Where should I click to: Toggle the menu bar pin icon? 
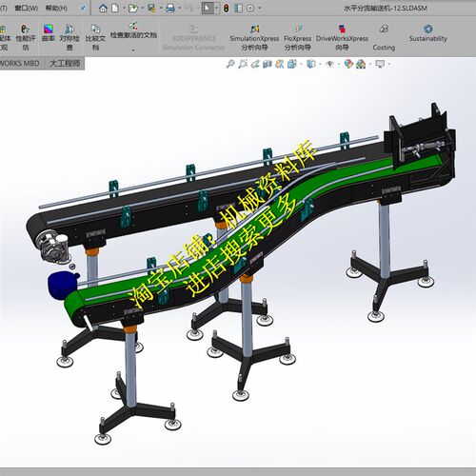point(83,9)
